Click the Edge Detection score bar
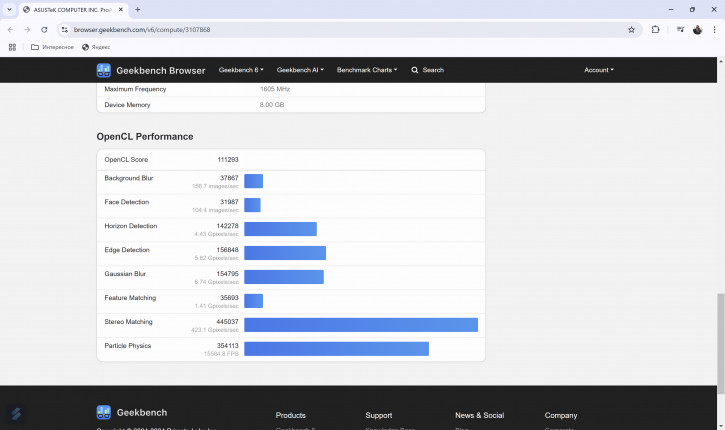Screen dimensions: 725x430 tap(285, 253)
